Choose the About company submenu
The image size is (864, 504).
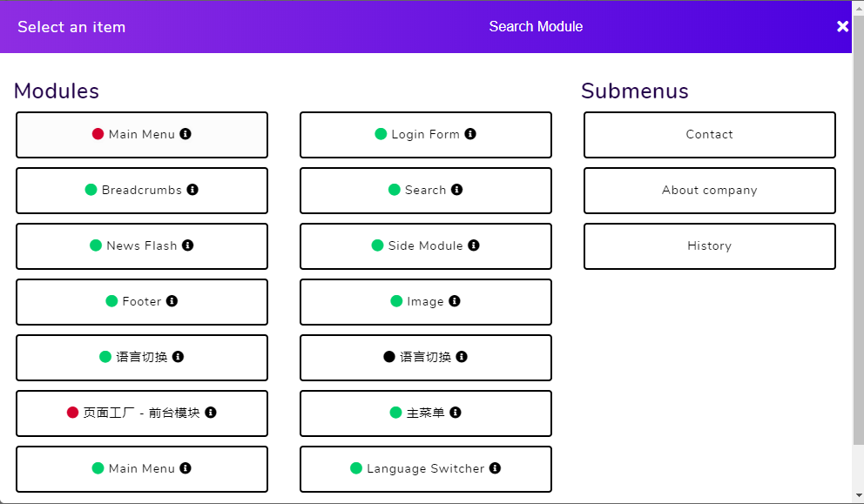point(709,190)
